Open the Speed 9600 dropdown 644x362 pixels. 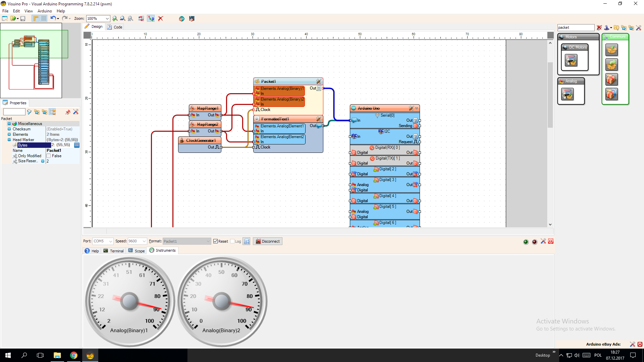point(137,241)
